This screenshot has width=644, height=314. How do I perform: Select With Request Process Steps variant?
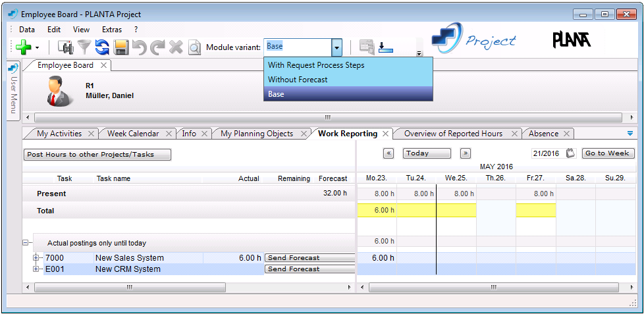[x=348, y=65]
